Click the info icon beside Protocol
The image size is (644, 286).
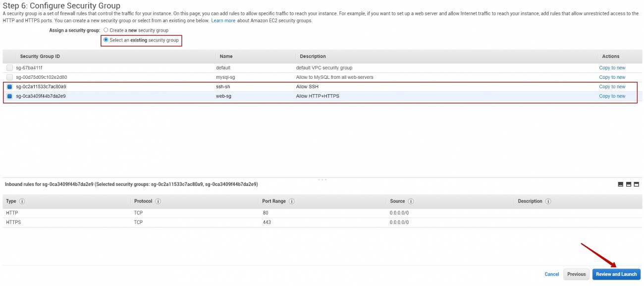click(158, 201)
